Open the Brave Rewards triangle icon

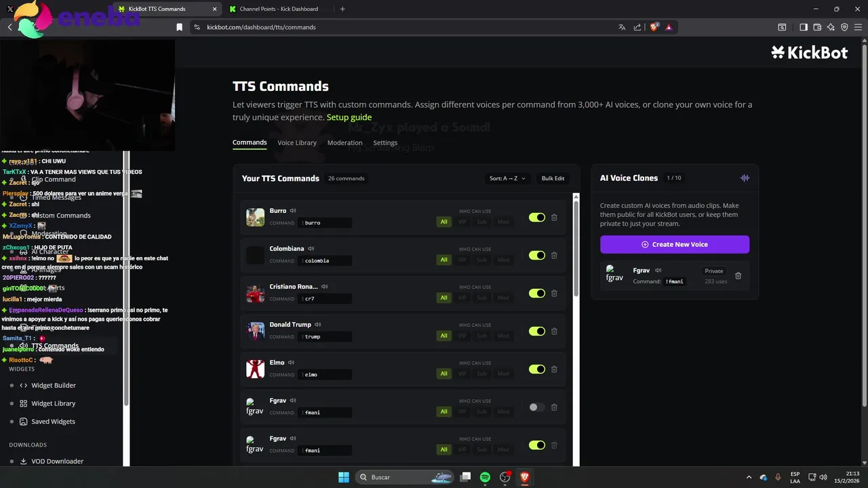pyautogui.click(x=669, y=27)
